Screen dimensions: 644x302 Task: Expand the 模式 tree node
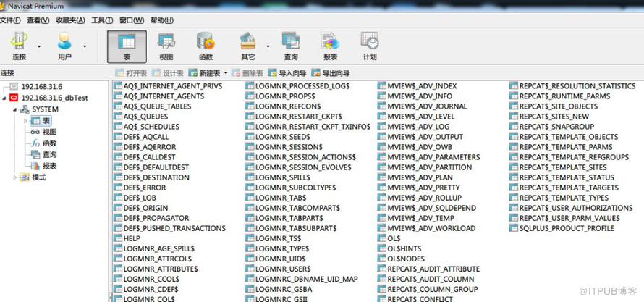point(16,177)
